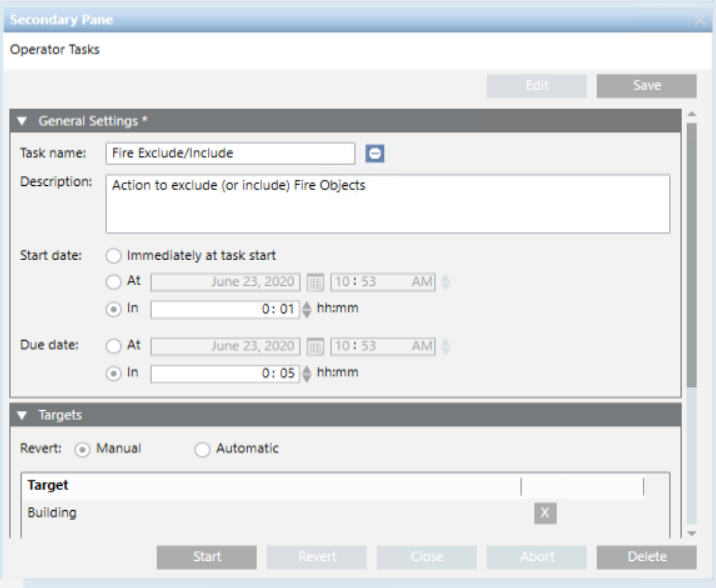Remove the Building target with X icon
Screen dimensions: 716x588
pyautogui.click(x=544, y=513)
